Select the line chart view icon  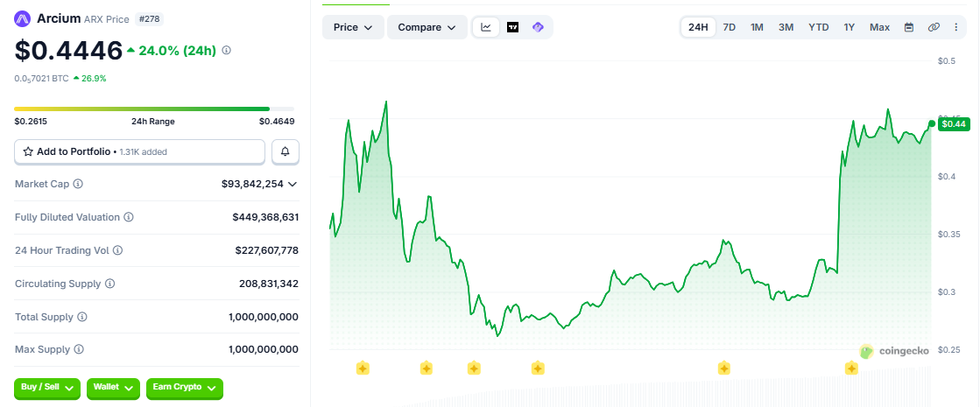(x=486, y=27)
